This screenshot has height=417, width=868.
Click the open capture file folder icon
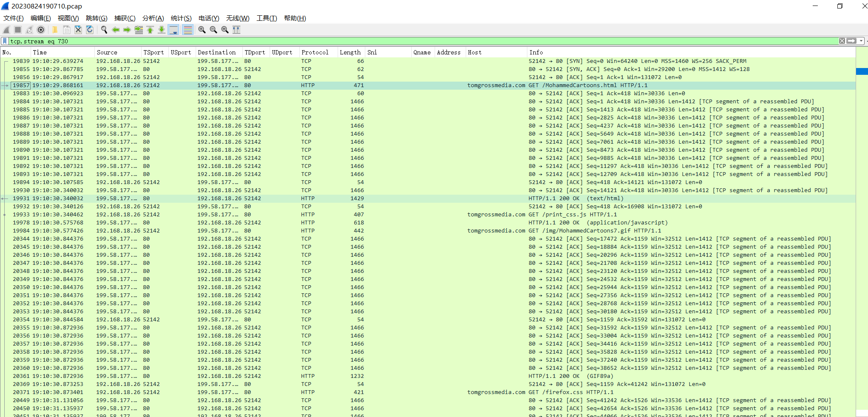tap(55, 30)
